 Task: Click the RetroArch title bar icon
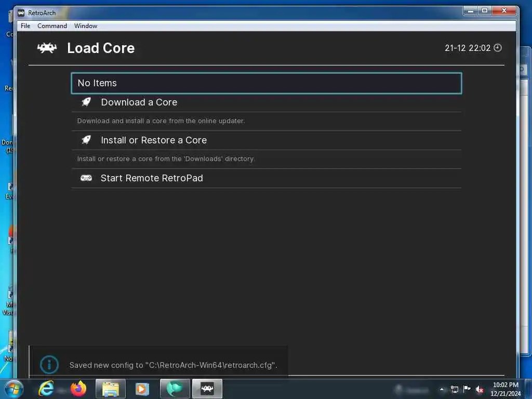coord(21,13)
